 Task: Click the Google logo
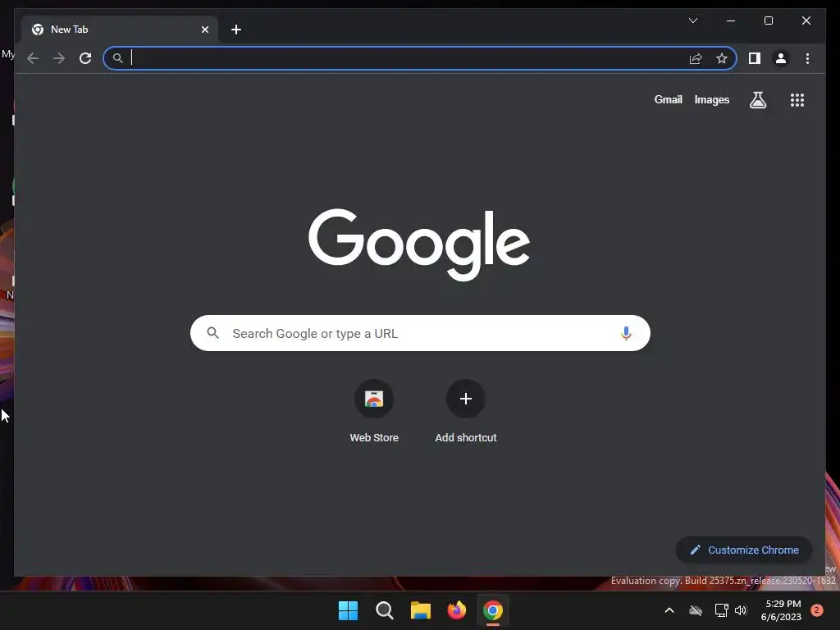pyautogui.click(x=419, y=244)
